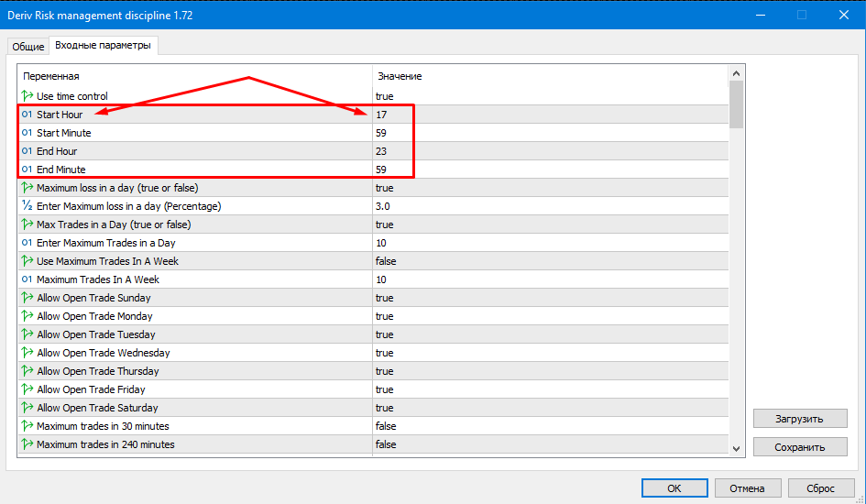
Task: Select the Maximum loss percentage value 3.0
Action: [383, 206]
